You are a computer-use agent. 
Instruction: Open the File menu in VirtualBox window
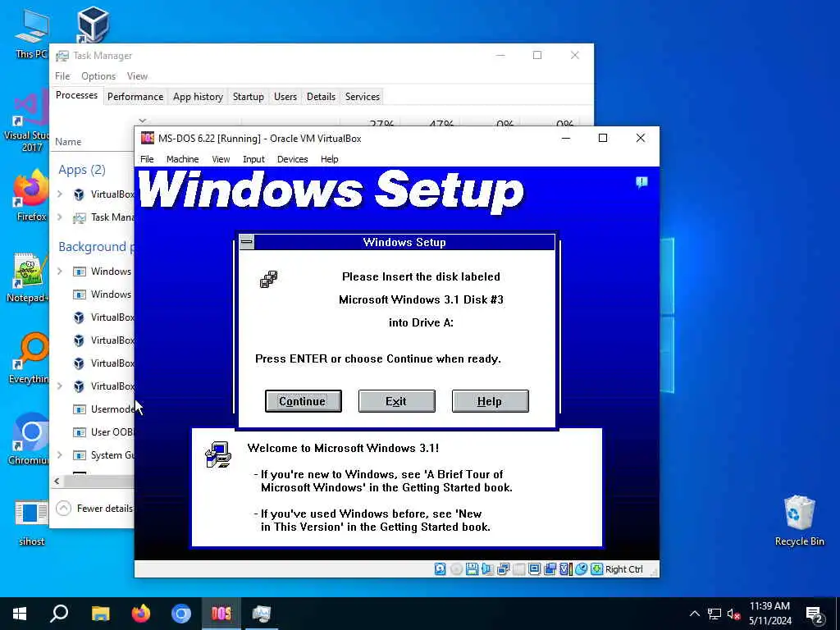click(x=147, y=159)
